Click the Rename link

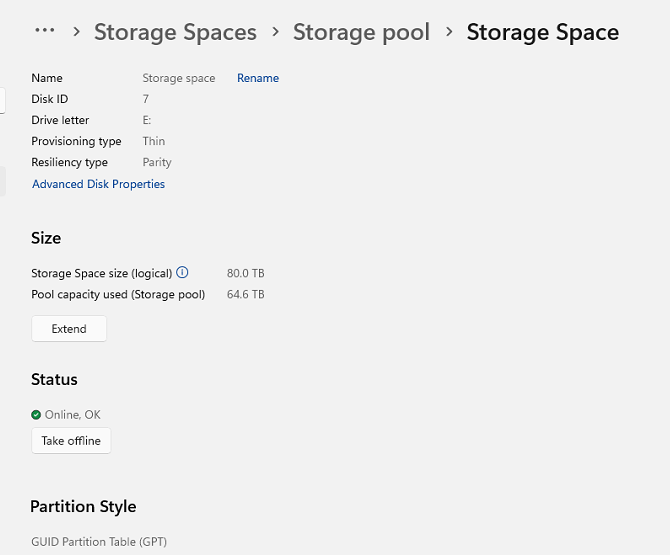(258, 78)
